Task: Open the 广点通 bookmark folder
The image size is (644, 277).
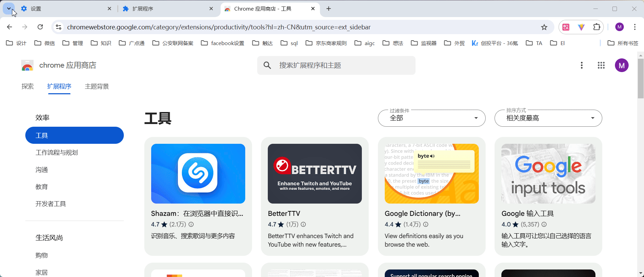Action: (132, 43)
